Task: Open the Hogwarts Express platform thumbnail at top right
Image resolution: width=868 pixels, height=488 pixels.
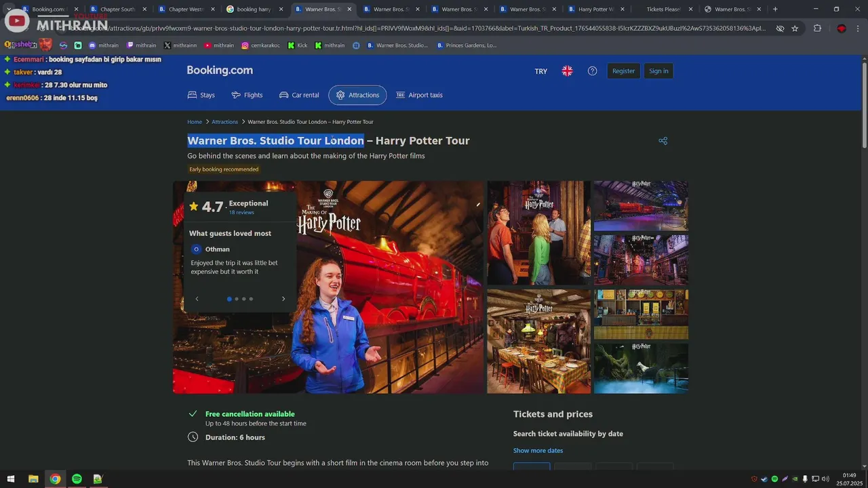Action: point(641,206)
